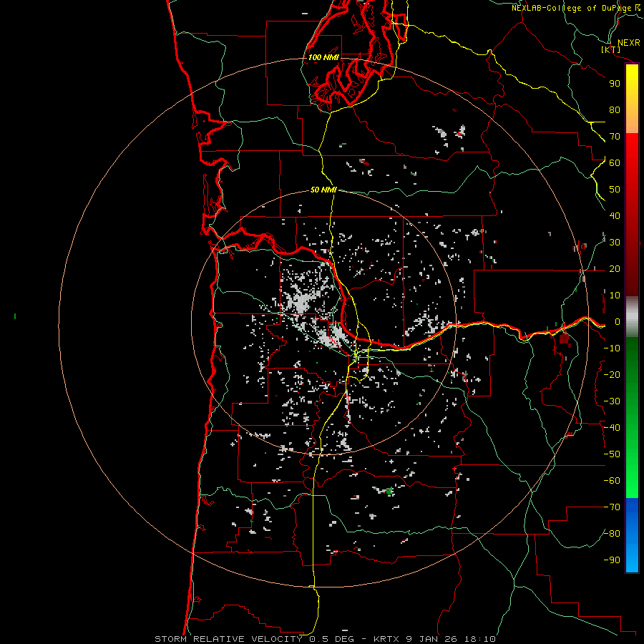The height and width of the screenshot is (644, 644).
Task: Click the Storm Relative Velocity caption at bottom
Action: (x=325, y=639)
